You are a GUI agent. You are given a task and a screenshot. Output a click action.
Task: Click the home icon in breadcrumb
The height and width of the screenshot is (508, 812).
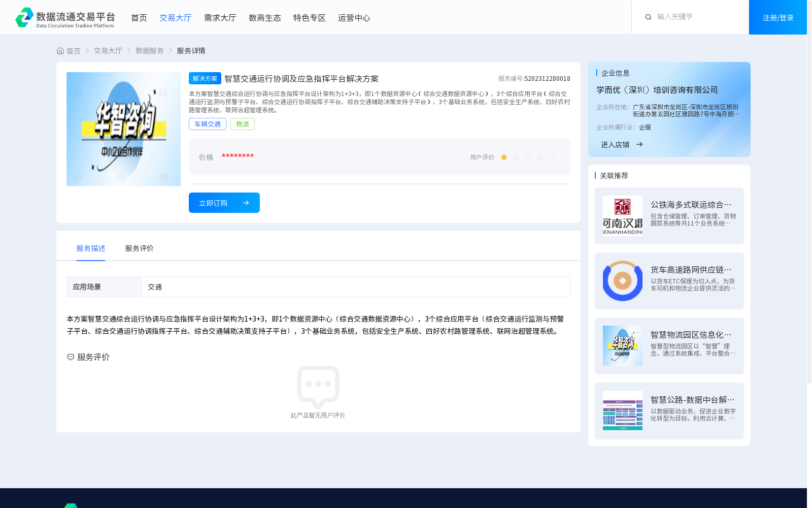pos(60,51)
